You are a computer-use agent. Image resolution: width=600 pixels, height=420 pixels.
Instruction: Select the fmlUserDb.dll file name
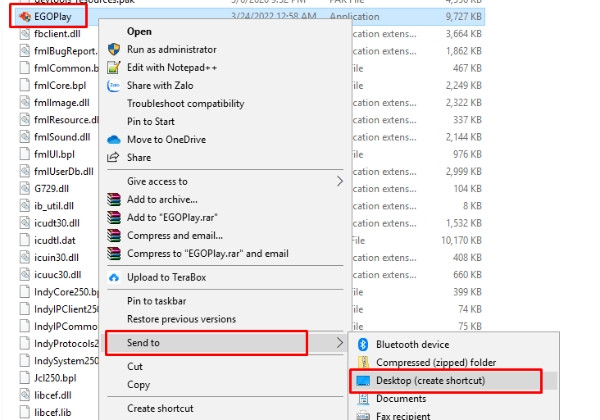(64, 171)
